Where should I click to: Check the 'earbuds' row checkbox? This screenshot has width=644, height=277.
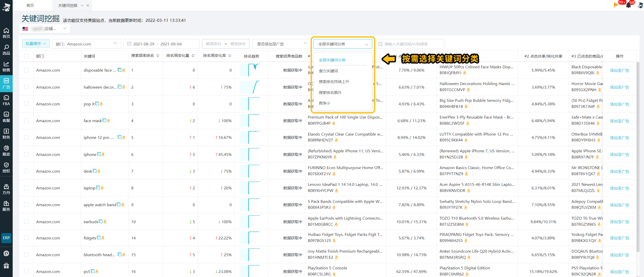tap(26, 221)
